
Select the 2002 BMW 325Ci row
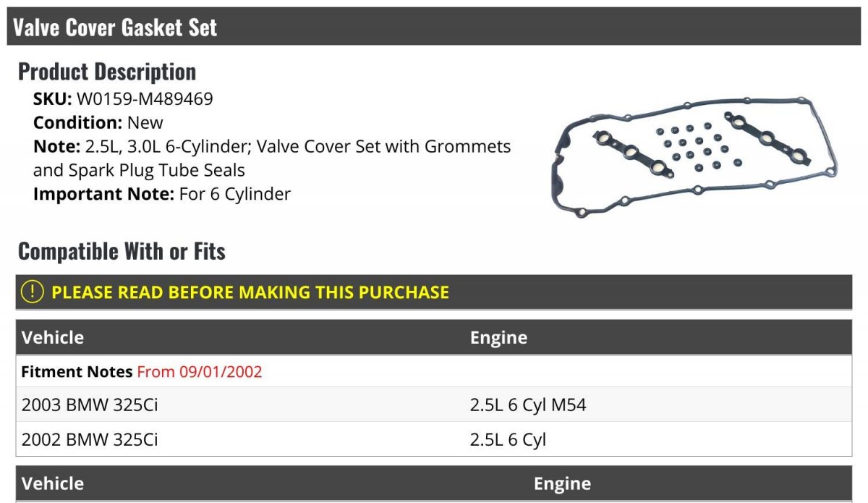pos(434,439)
